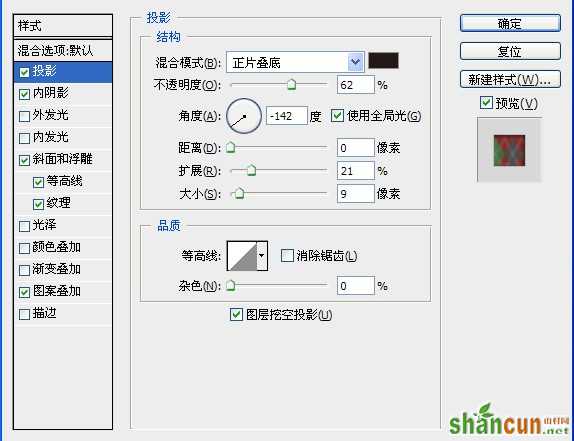Uncheck the 预览 checkbox
Image resolution: width=574 pixels, height=441 pixels.
pos(486,102)
